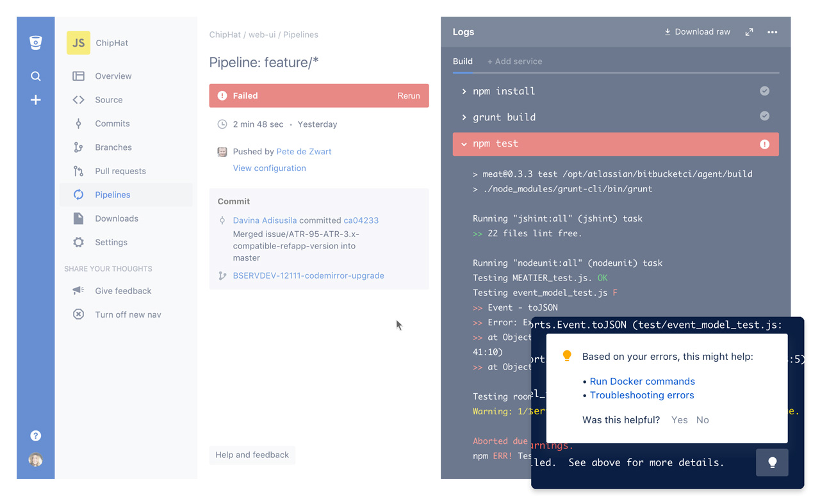This screenshot has height=504, width=820.
Task: Rerun the failed pipeline
Action: pyautogui.click(x=409, y=95)
